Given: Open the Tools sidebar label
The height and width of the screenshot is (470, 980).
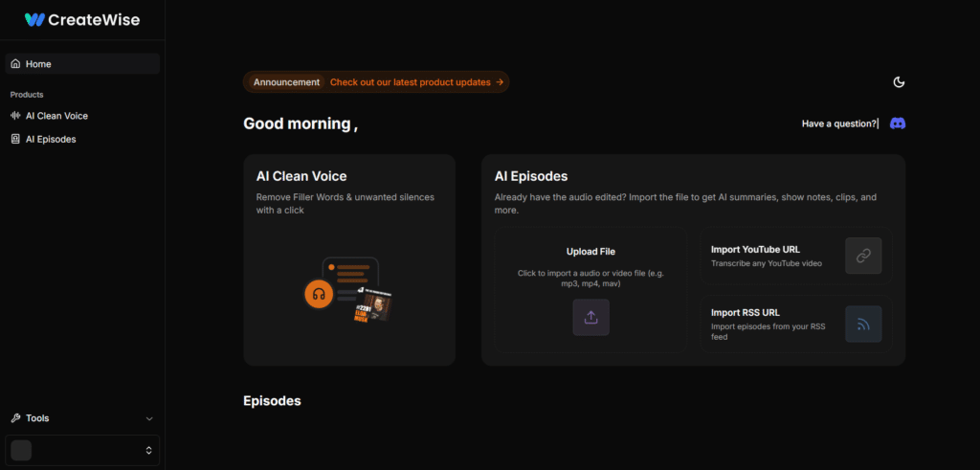Looking at the screenshot, I should 37,418.
